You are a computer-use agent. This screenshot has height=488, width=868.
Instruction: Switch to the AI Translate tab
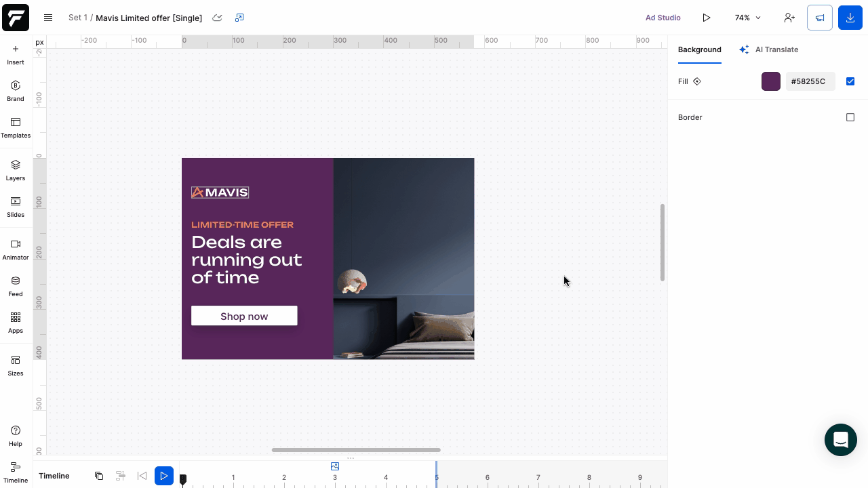pyautogui.click(x=768, y=49)
